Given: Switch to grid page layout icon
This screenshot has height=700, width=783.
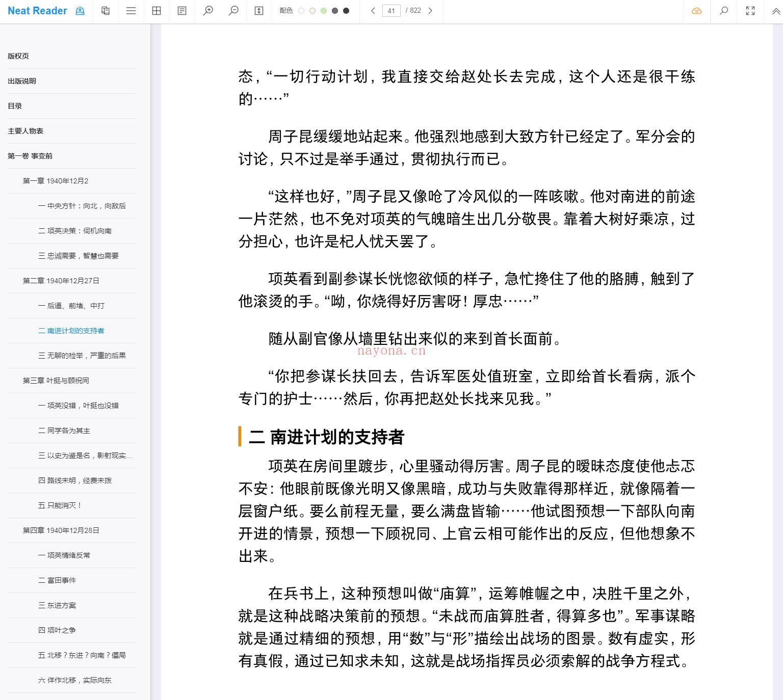Looking at the screenshot, I should click(156, 11).
